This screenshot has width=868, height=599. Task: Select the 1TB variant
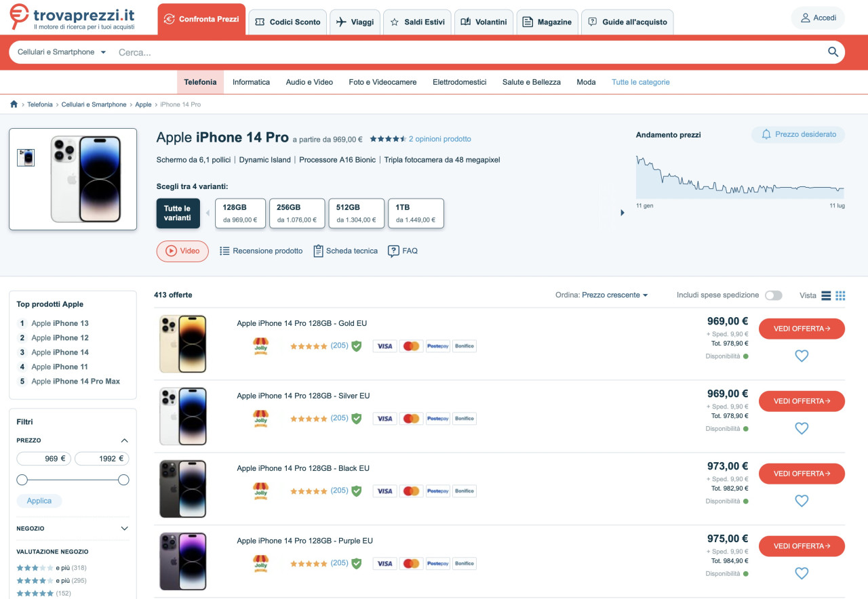[x=416, y=213]
